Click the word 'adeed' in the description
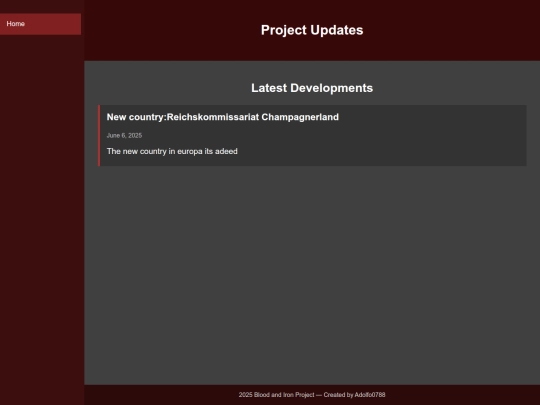This screenshot has height=405, width=540. tap(226, 151)
